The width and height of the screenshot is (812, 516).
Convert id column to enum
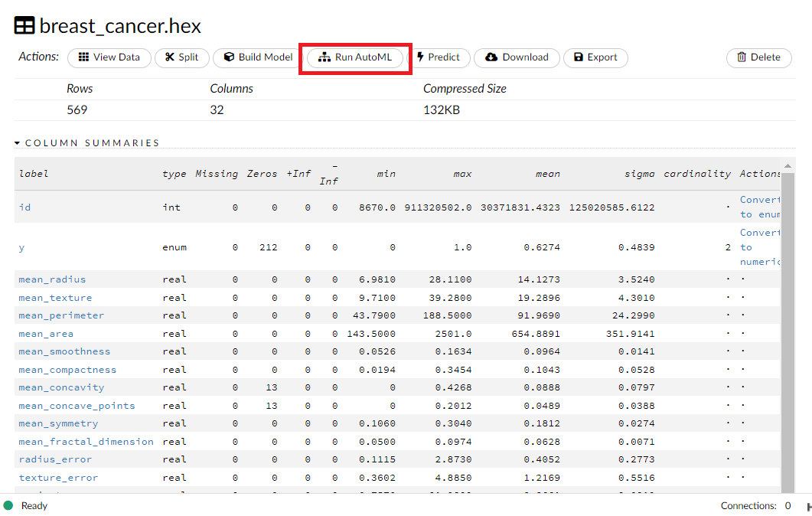click(758, 207)
